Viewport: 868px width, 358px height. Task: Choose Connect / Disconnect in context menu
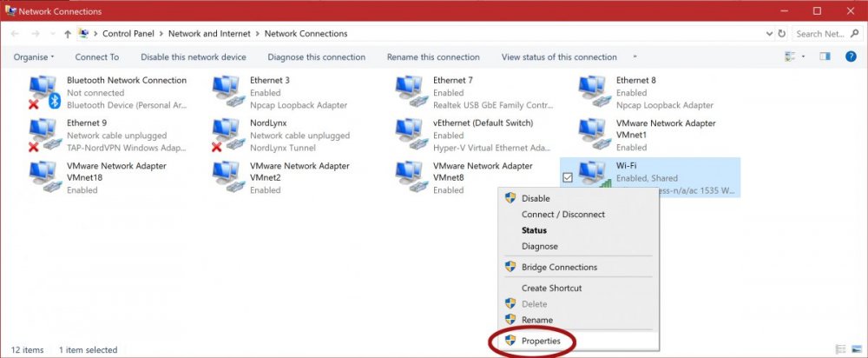[579, 215]
